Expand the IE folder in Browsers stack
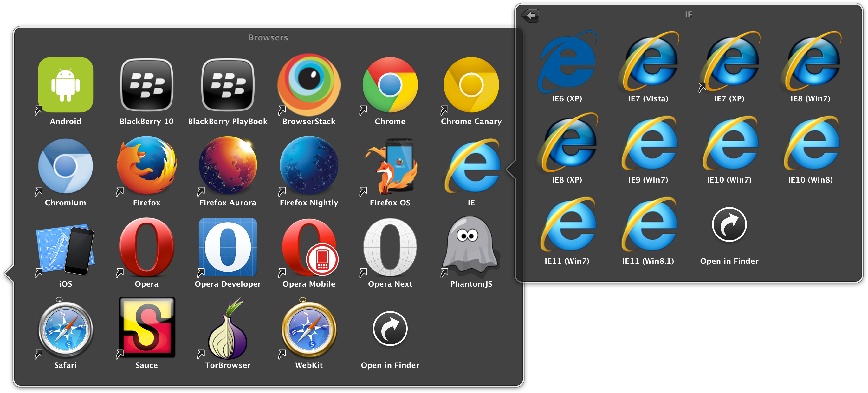 click(471, 166)
